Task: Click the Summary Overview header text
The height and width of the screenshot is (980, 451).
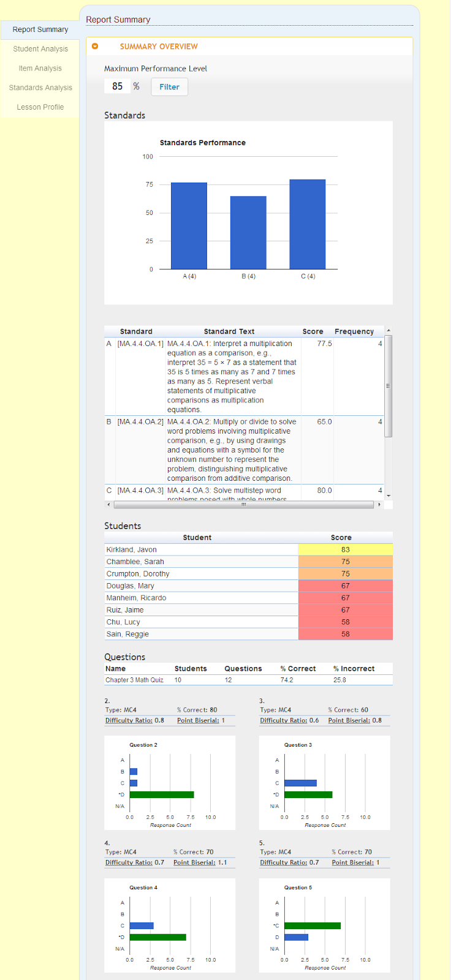Action: pyautogui.click(x=159, y=47)
